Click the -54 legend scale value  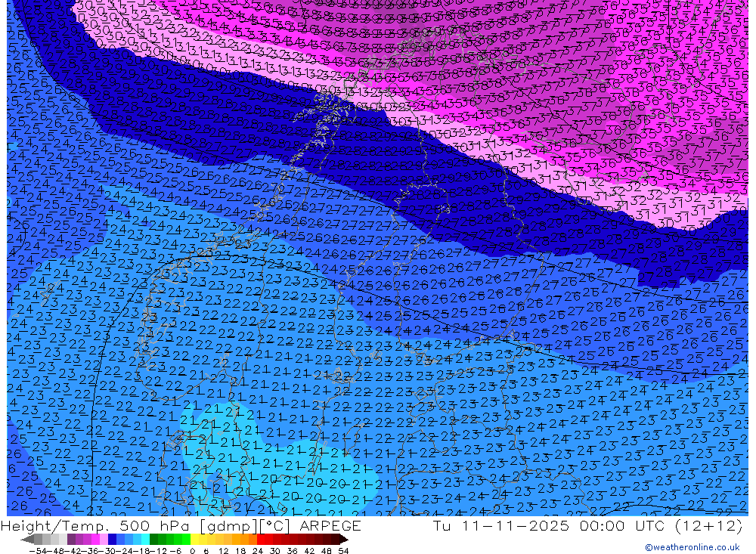tap(38, 551)
